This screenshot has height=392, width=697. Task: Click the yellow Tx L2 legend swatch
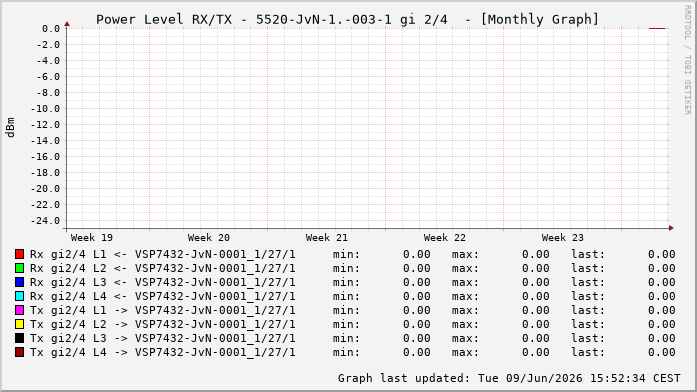click(x=19, y=324)
